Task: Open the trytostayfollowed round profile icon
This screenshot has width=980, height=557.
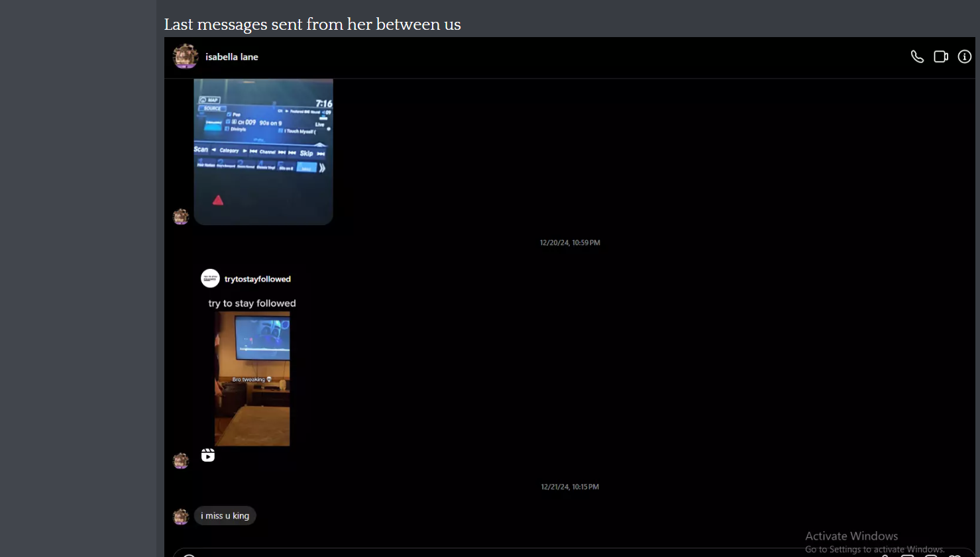Action: 210,279
